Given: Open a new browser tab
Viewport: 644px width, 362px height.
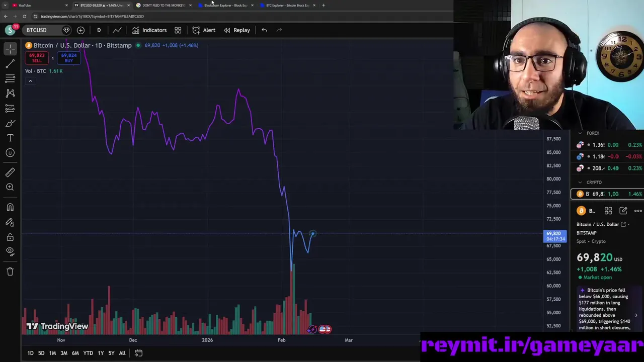Looking at the screenshot, I should (324, 5).
